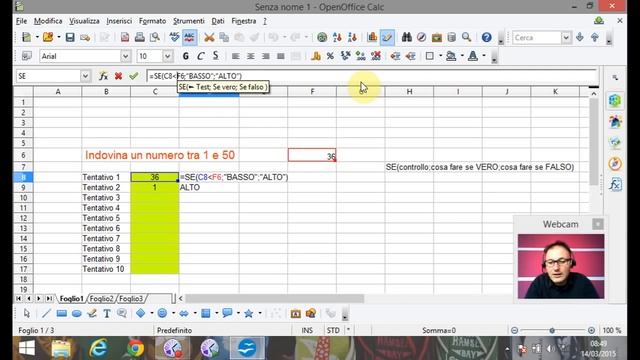Expand the Background Color dropdown arrow
The image size is (640, 360).
tap(462, 56)
